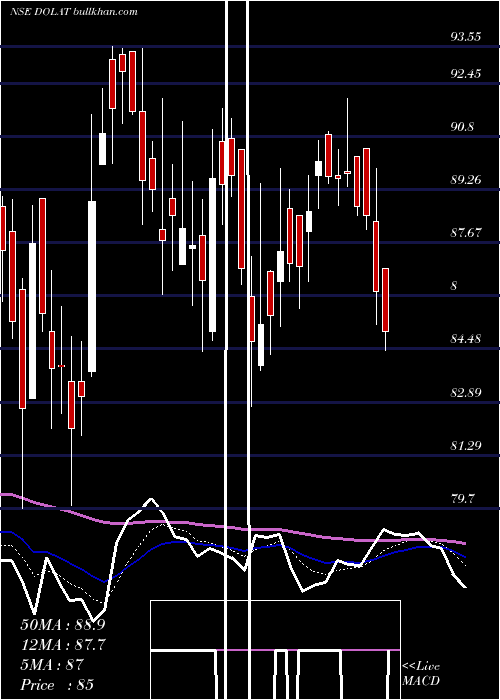Click the 5MA : 87 readout

coord(52,665)
